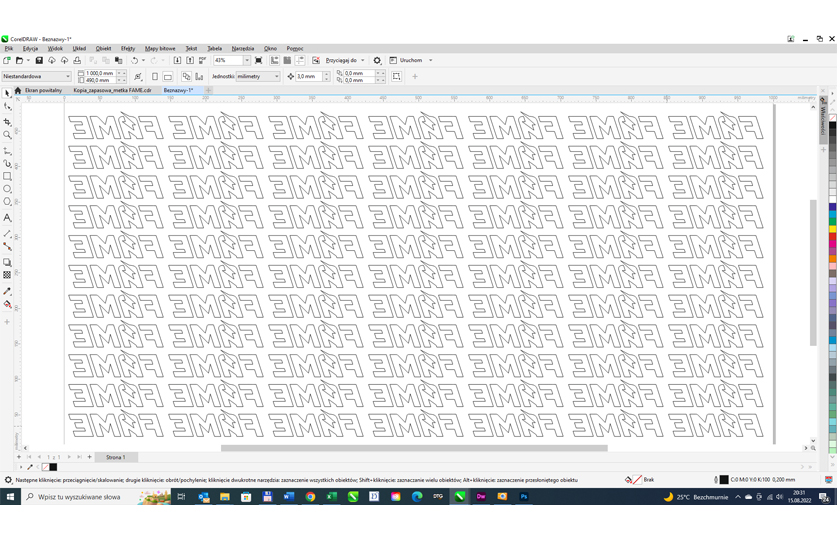The width and height of the screenshot is (840, 540).
Task: Click the Undo arrow icon
Action: (x=134, y=61)
